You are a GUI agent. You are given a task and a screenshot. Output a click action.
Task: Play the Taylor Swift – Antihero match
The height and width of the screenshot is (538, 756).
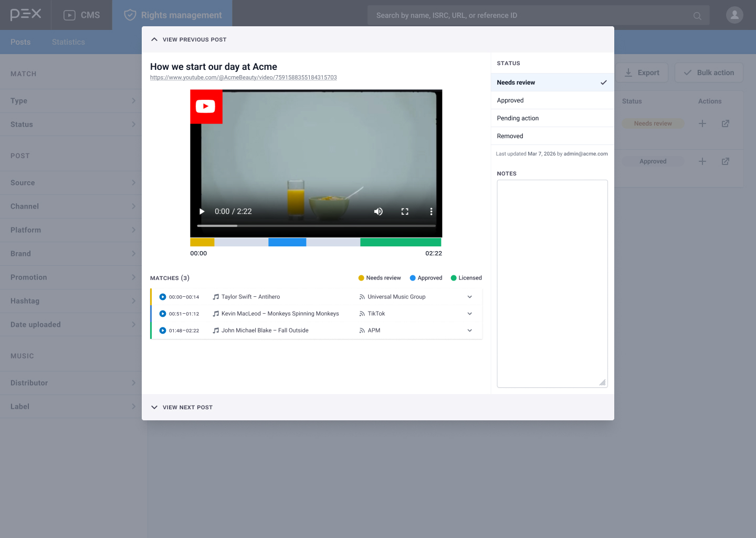[162, 296]
